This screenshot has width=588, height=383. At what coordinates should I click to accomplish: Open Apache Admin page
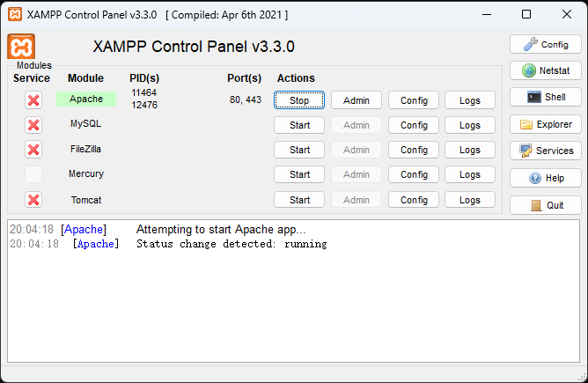click(x=356, y=100)
